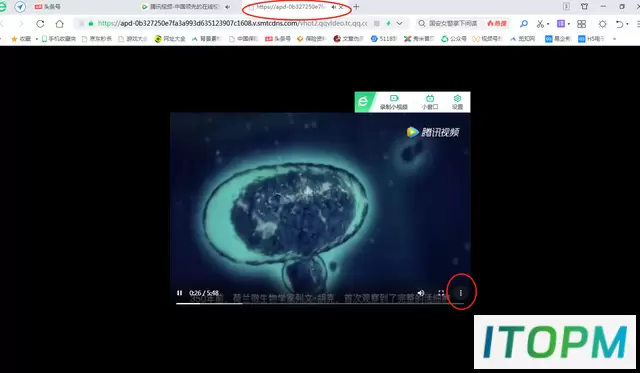The height and width of the screenshot is (373, 640).
Task: Click the QR code icon in address bar
Action: 377,23
